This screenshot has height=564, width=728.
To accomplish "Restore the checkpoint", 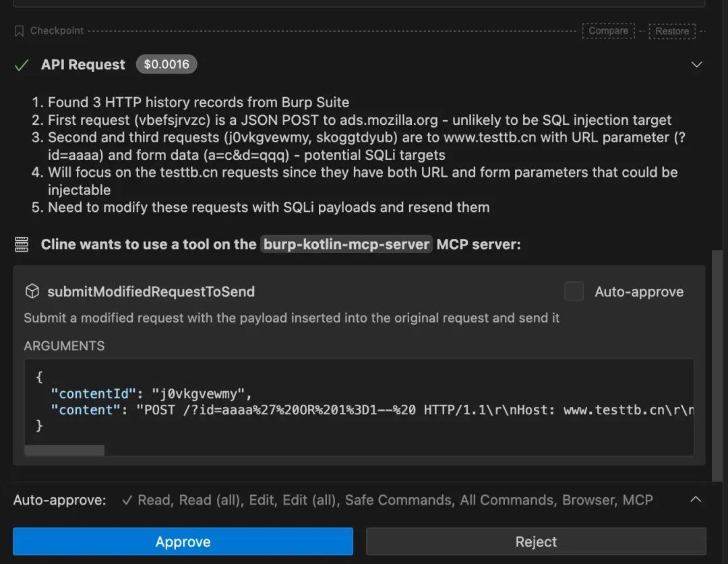I will pyautogui.click(x=671, y=31).
